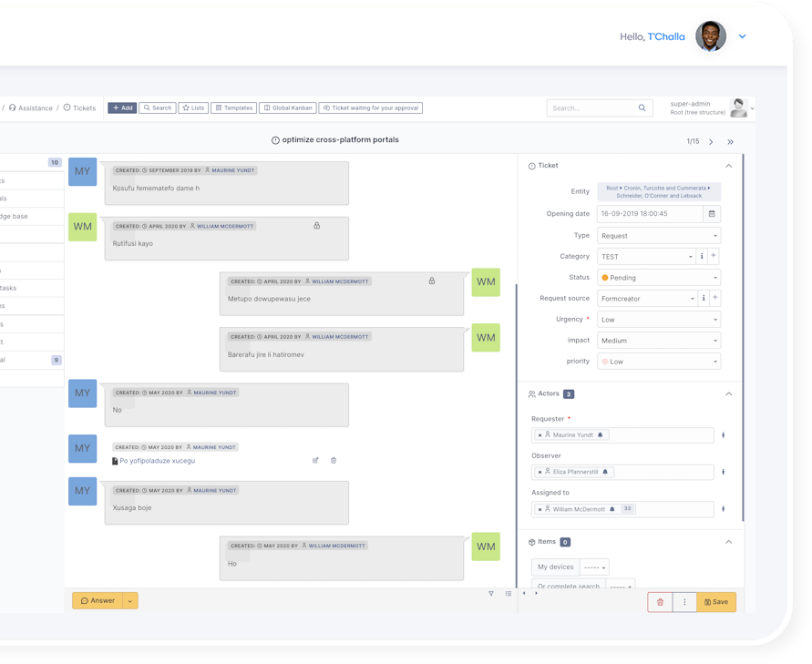
Task: Click the Barerafu jire li hatiromev entry
Action: [342, 350]
